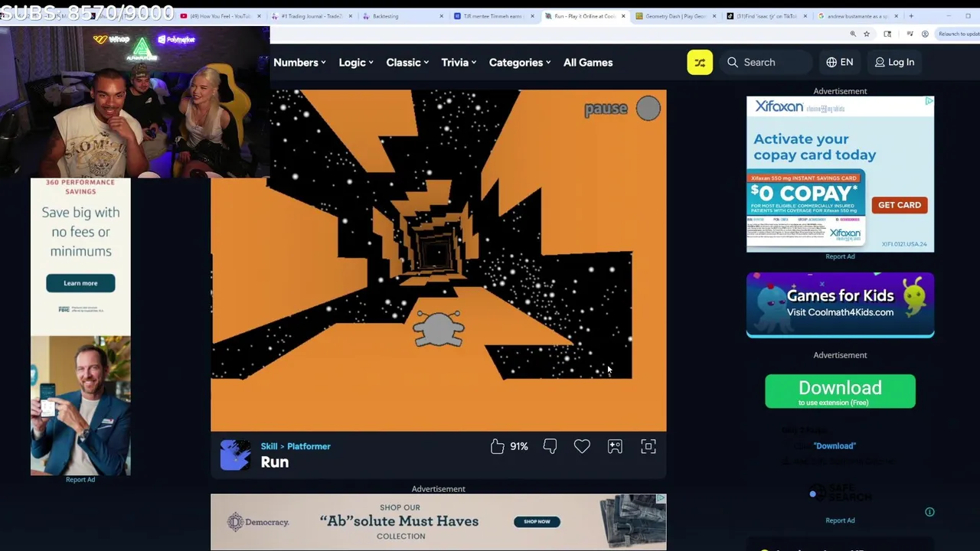Click the globe language icon

(831, 62)
